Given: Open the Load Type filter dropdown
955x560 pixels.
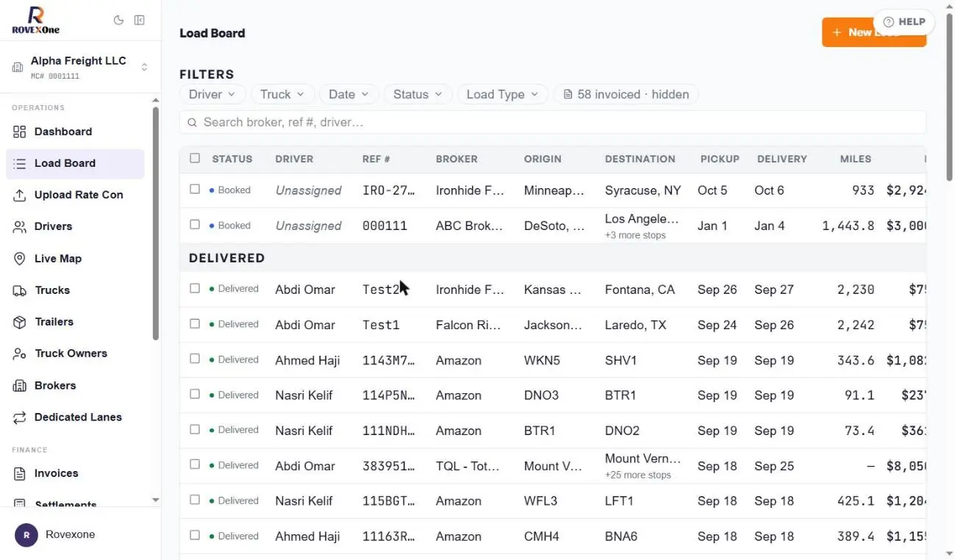Looking at the screenshot, I should (x=503, y=94).
